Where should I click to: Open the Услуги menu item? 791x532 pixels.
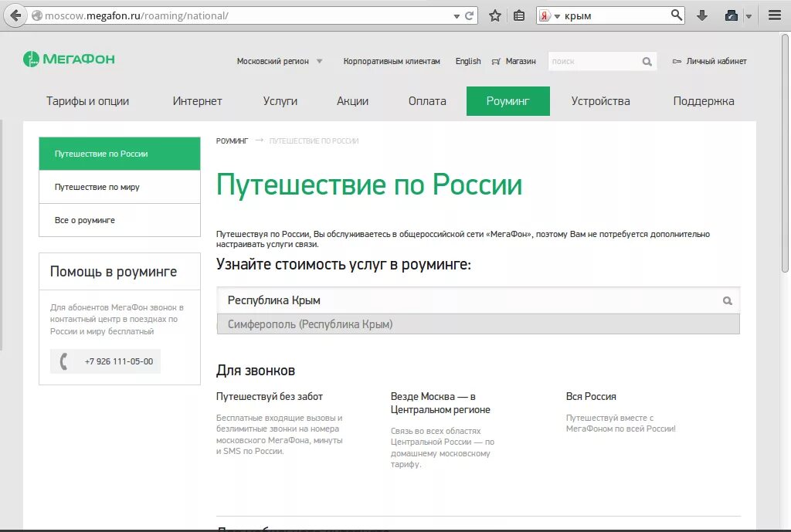pos(280,101)
